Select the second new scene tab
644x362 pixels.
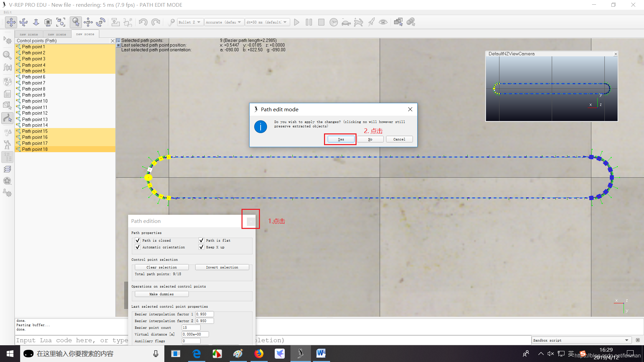pyautogui.click(x=57, y=34)
